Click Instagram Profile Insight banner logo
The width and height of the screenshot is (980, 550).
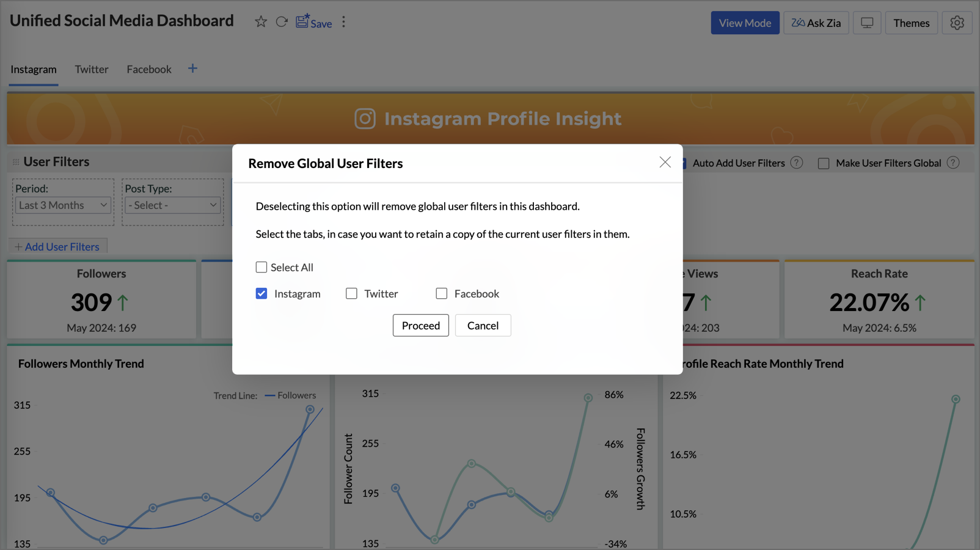(x=365, y=119)
